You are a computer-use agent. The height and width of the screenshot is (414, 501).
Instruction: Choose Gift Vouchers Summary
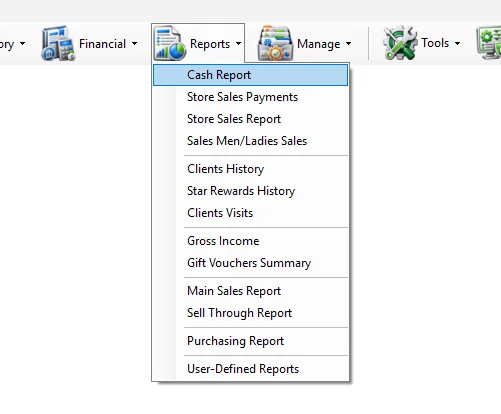250,263
